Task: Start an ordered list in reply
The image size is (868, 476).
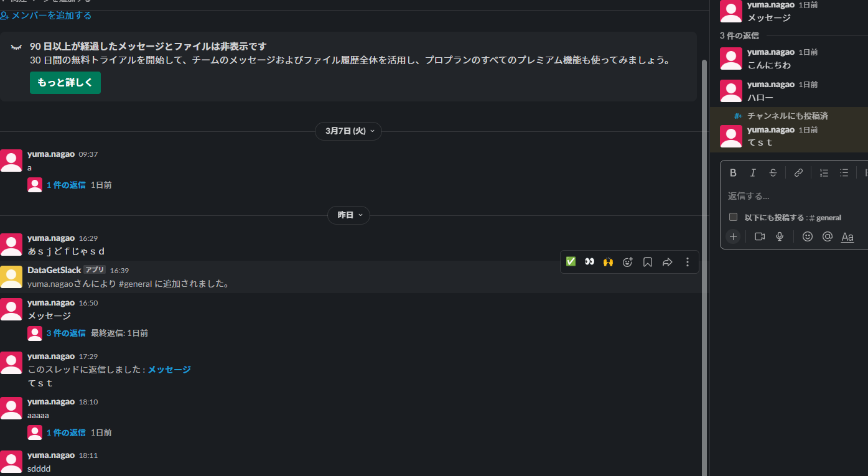Action: [x=824, y=173]
